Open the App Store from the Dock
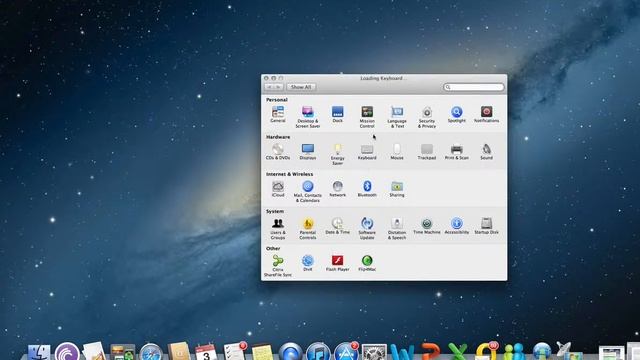Image resolution: width=640 pixels, height=360 pixels. (346, 352)
